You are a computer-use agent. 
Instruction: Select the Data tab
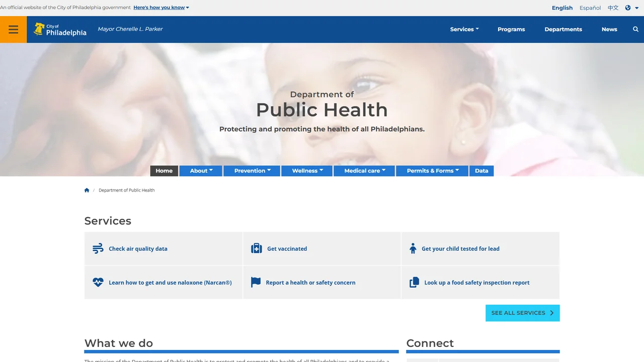point(481,171)
